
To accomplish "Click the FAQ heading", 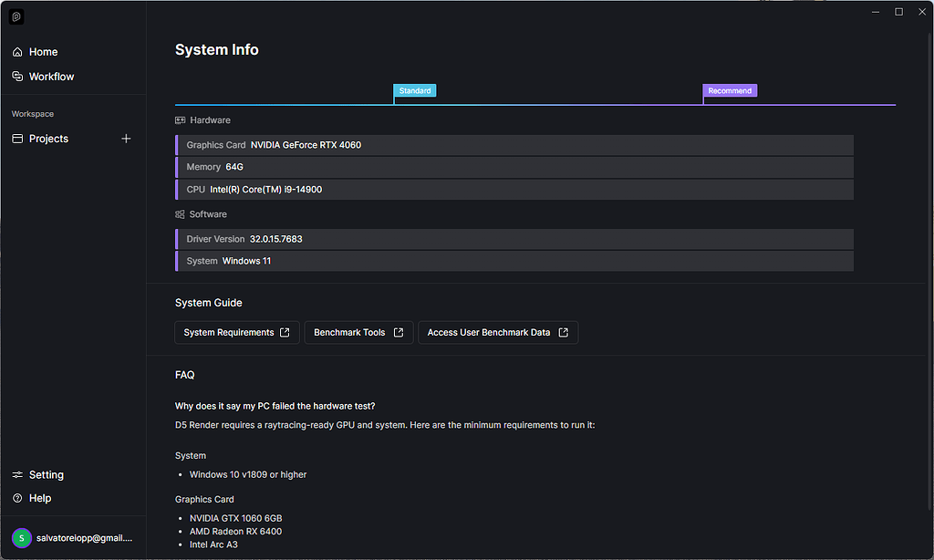I will (184, 375).
